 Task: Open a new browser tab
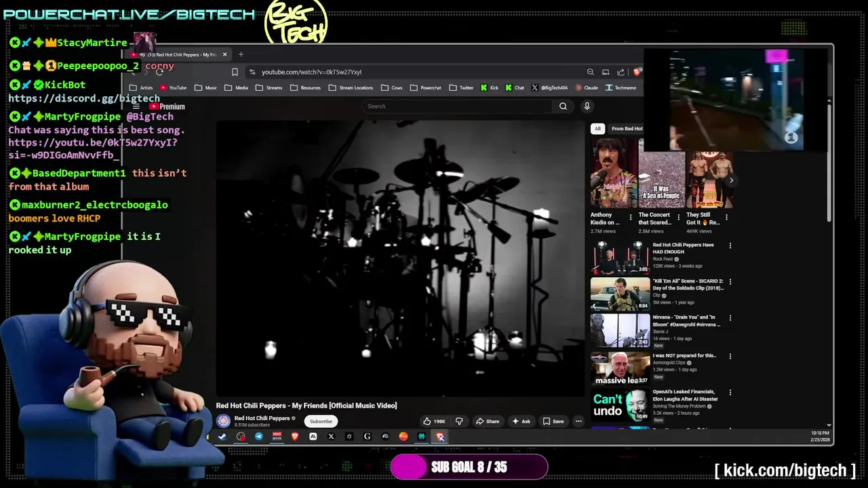coord(241,54)
